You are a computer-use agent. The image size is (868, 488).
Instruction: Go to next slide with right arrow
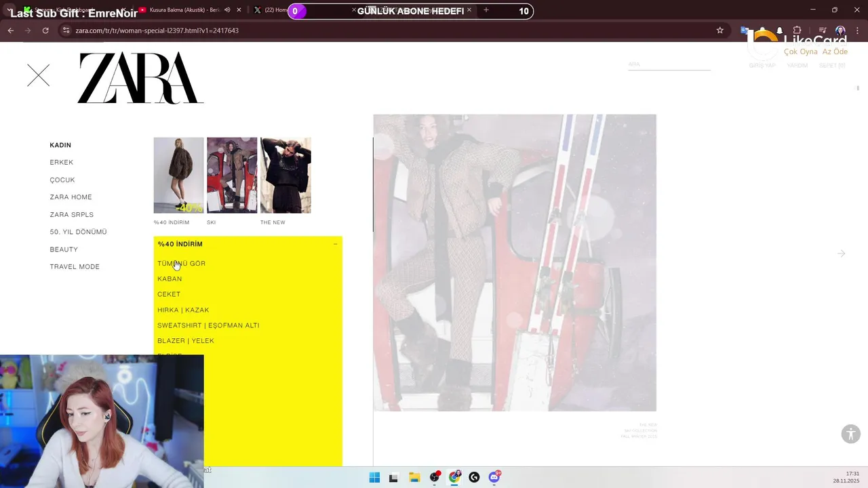tap(842, 253)
